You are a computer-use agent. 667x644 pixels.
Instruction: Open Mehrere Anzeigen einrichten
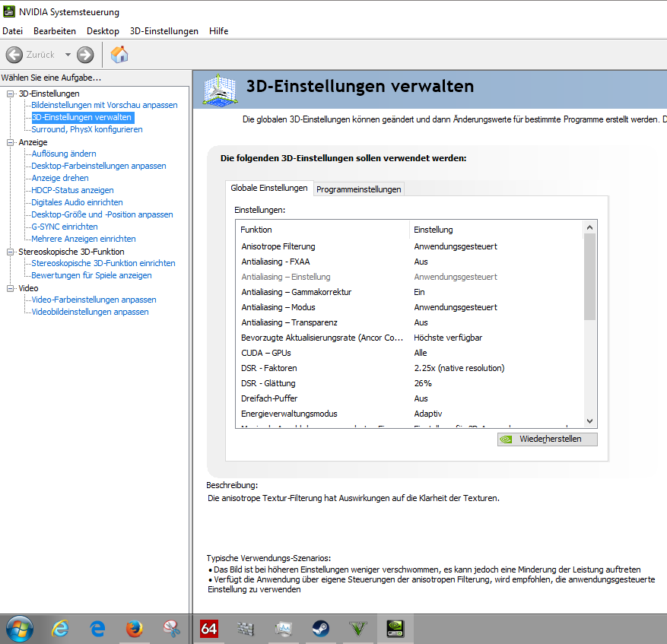pyautogui.click(x=84, y=239)
